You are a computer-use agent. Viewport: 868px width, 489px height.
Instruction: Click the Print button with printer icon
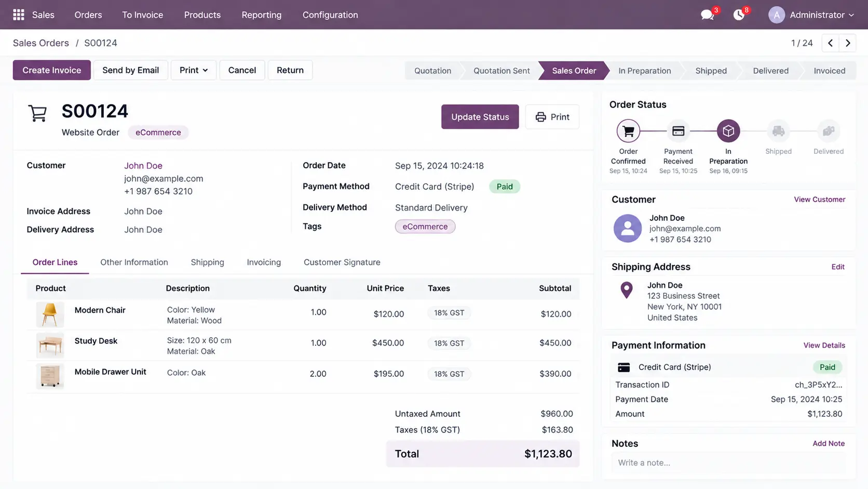(x=552, y=117)
